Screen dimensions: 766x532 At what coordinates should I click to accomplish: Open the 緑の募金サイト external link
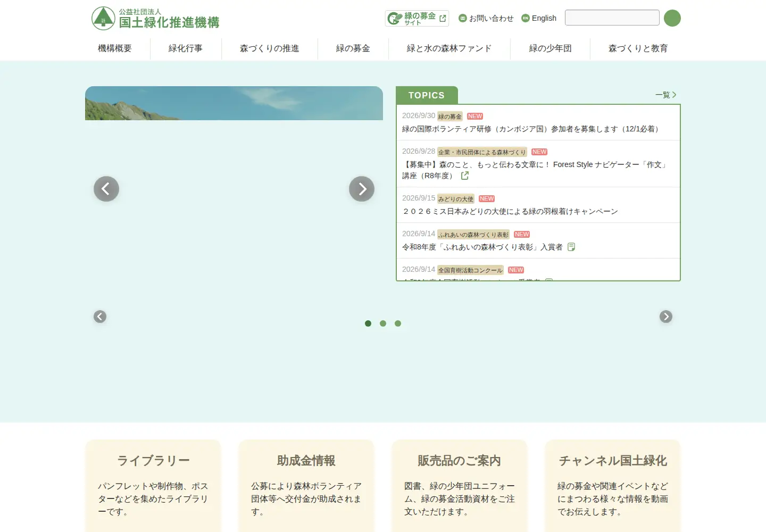417,19
